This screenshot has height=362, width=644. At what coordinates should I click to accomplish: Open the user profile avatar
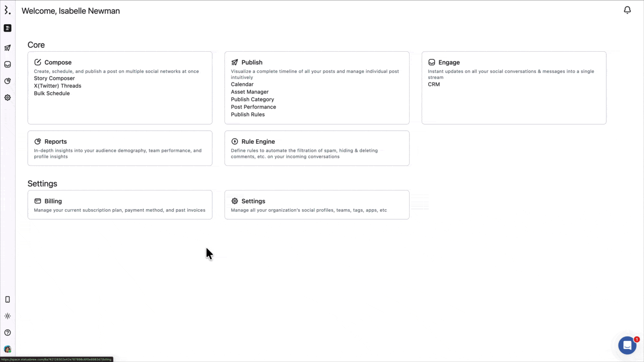click(8, 349)
